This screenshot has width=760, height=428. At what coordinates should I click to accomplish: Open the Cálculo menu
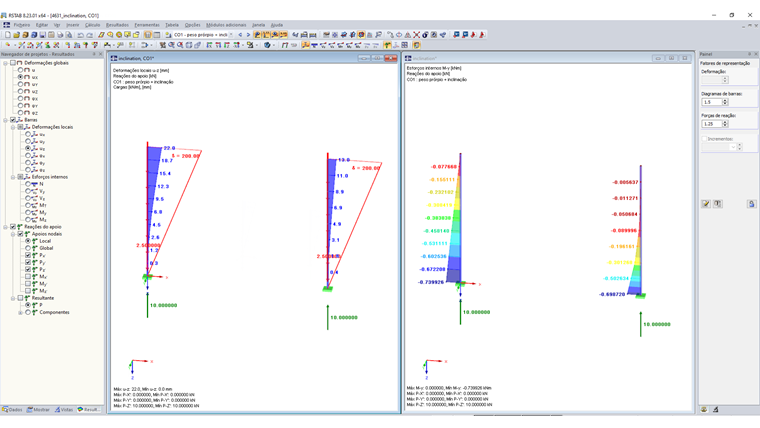coord(92,25)
